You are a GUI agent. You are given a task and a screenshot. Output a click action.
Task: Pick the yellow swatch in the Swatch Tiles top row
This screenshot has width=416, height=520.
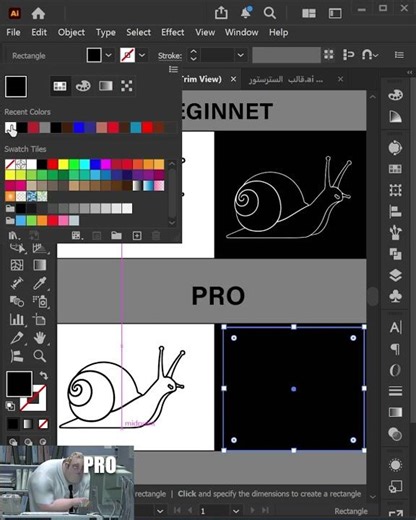click(63, 164)
